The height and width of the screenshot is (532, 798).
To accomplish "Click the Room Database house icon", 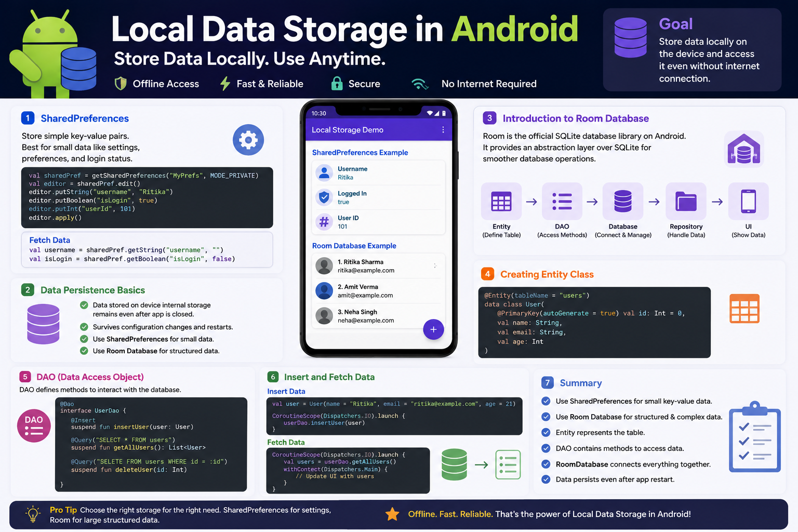I will pos(744,149).
